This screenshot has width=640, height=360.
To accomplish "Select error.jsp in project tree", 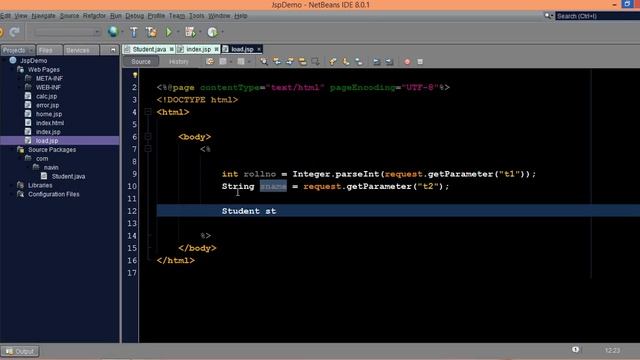I will [47, 105].
